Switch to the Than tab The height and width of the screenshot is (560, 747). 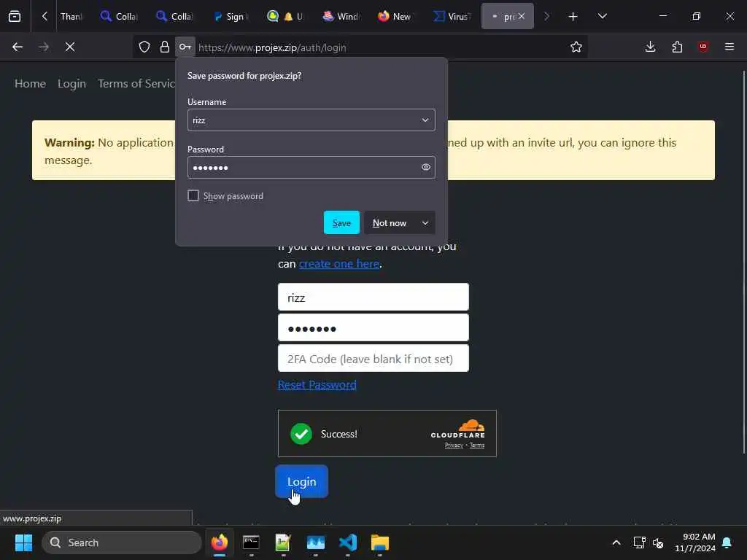pyautogui.click(x=71, y=16)
